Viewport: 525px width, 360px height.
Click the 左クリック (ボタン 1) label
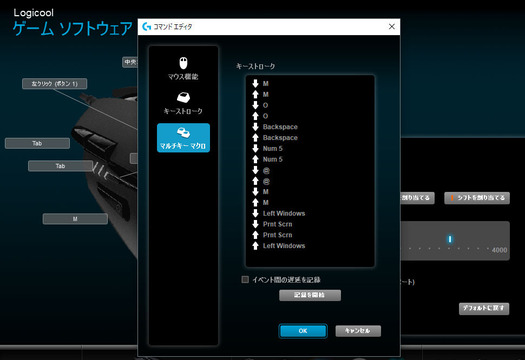click(55, 84)
